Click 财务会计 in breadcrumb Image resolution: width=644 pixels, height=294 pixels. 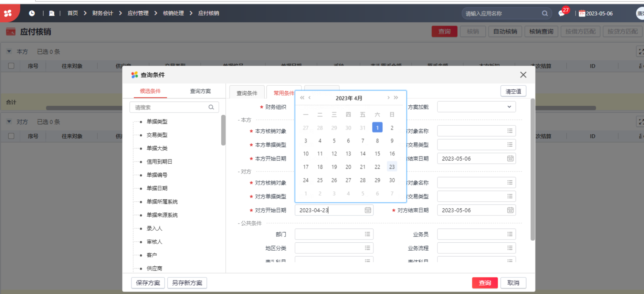[103, 13]
